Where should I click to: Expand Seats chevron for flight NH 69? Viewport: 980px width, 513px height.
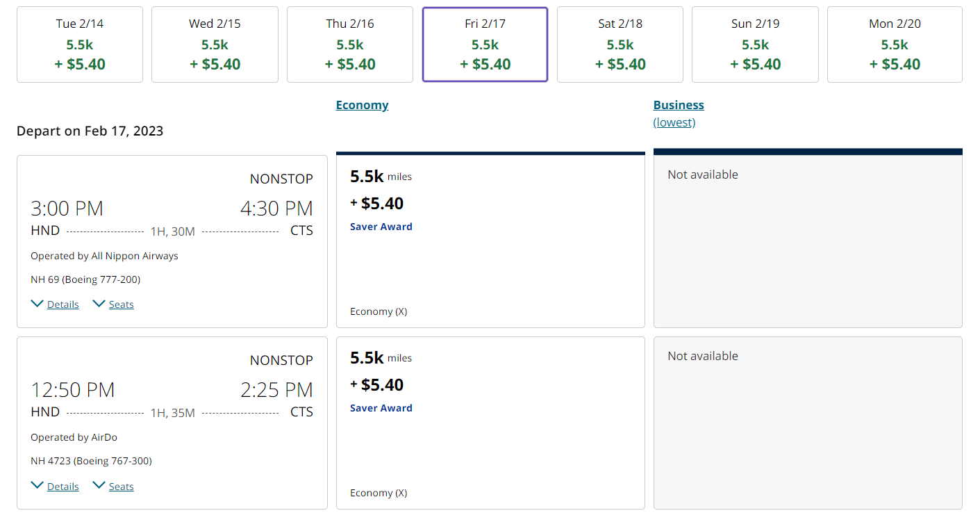(x=99, y=304)
